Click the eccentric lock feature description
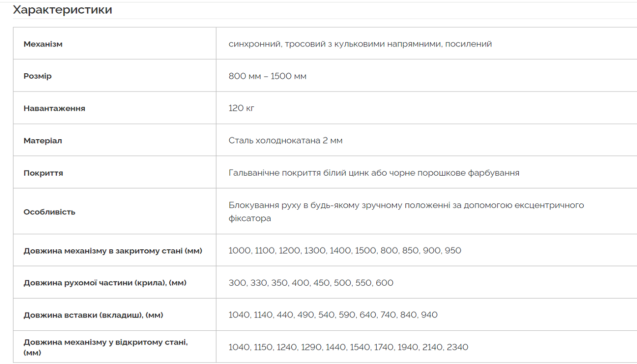Viewport: 637px width, 364px height. (406, 212)
